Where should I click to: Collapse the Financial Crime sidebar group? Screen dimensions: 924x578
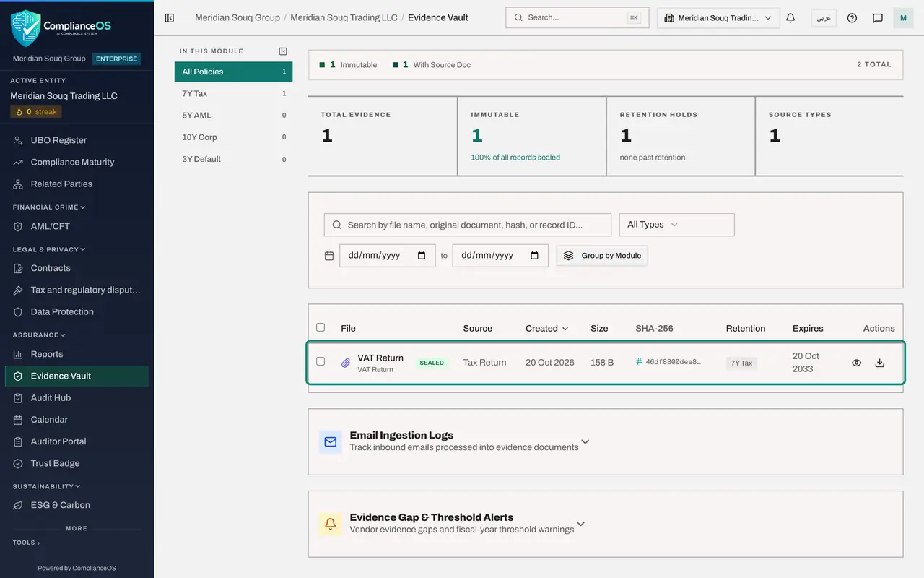49,207
